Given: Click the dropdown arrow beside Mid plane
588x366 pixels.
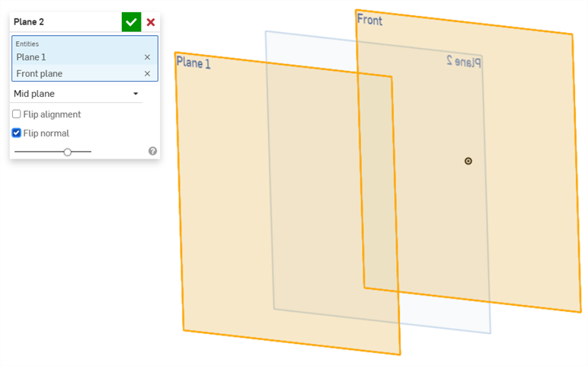Looking at the screenshot, I should 136,94.
